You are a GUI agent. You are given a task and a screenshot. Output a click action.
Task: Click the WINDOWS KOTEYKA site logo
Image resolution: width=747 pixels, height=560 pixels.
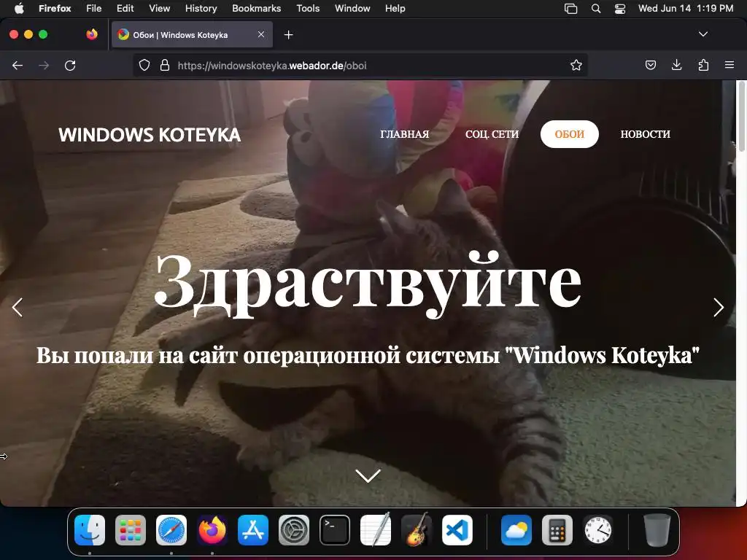click(x=150, y=135)
